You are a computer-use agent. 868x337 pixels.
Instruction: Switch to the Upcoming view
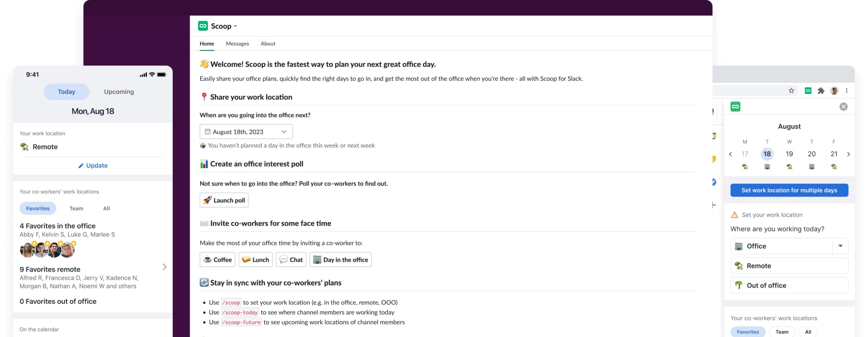pyautogui.click(x=119, y=92)
